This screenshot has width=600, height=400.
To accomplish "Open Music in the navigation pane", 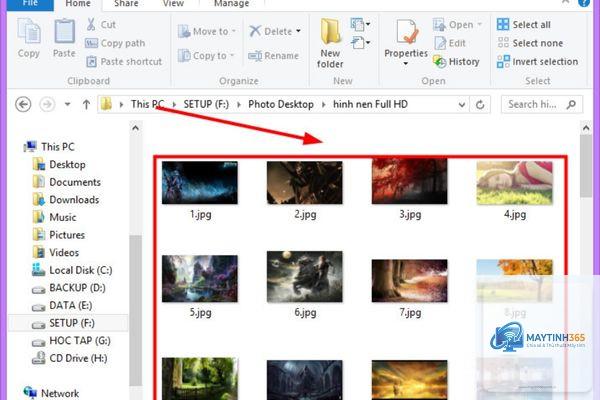I will point(54,217).
